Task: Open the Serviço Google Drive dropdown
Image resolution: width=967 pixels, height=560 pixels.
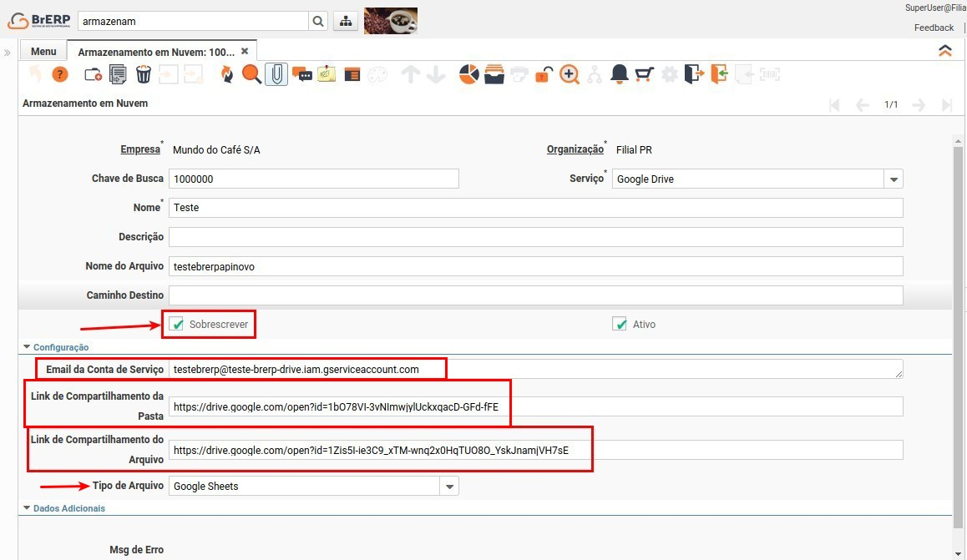Action: point(894,179)
